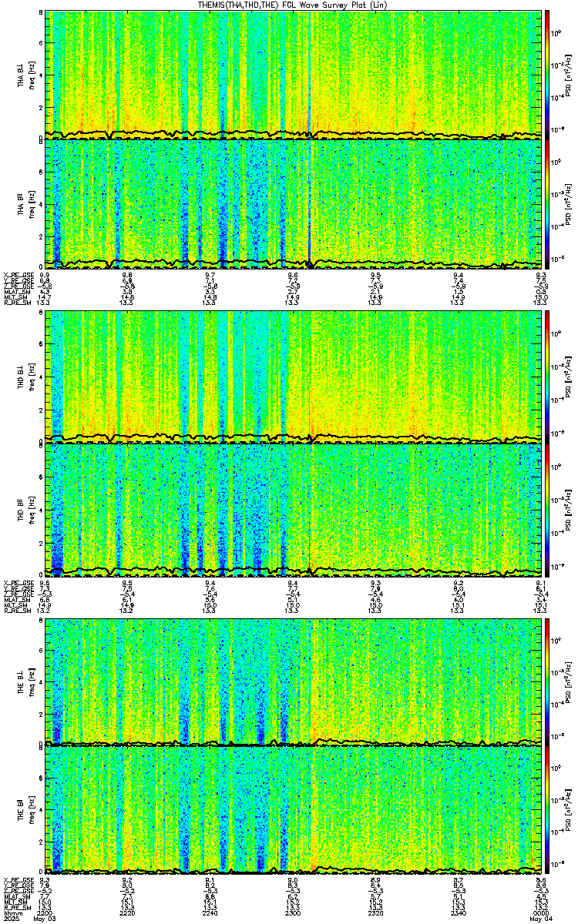Click the 2025 year label
Image resolution: width=578 pixels, height=924 pixels.
12,919
